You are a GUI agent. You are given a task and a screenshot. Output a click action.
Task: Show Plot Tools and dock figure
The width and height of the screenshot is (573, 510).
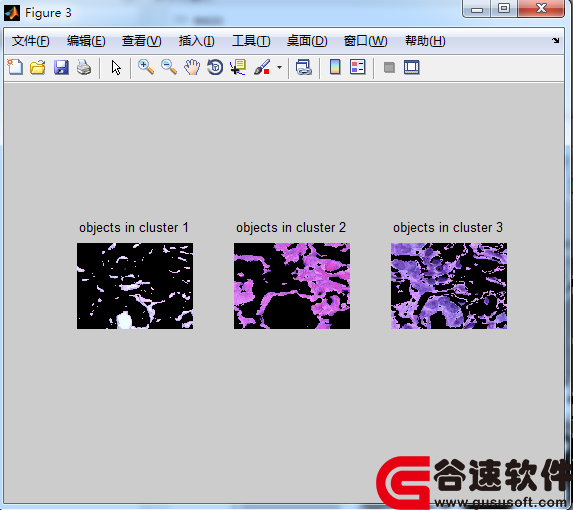point(411,68)
